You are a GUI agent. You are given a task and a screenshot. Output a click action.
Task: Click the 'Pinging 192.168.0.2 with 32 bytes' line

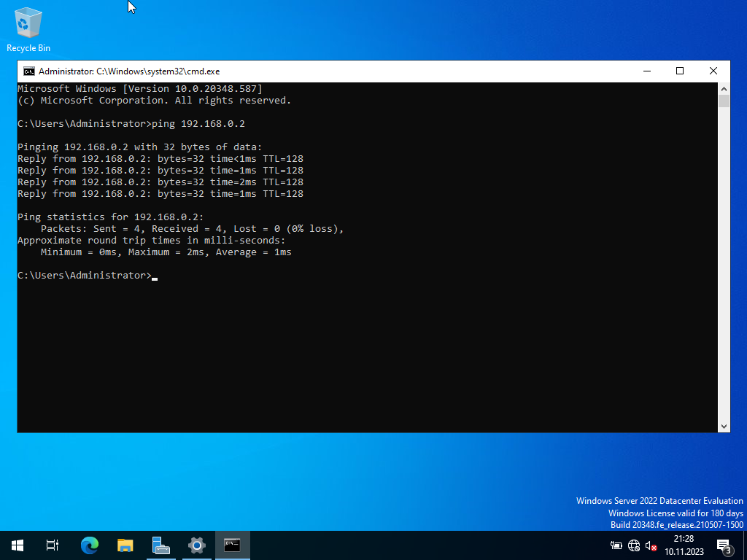point(139,147)
